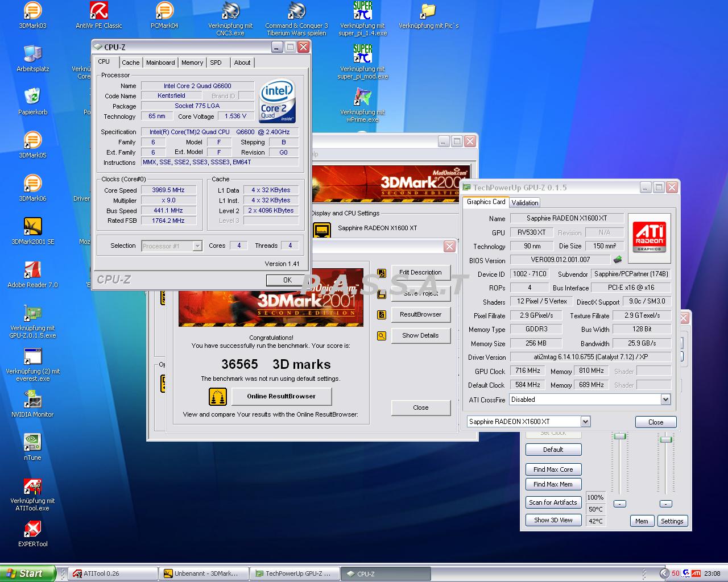This screenshot has height=582, width=728.
Task: Open the super_pi_mod.exe shortcut
Action: click(x=362, y=62)
